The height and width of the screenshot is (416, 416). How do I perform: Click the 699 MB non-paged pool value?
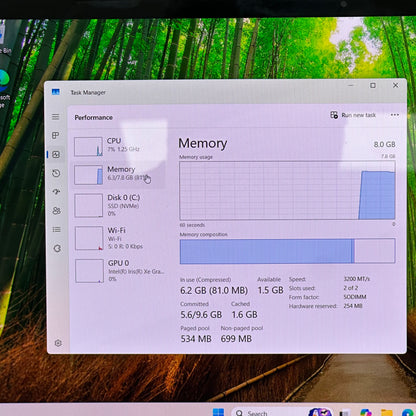236,339
